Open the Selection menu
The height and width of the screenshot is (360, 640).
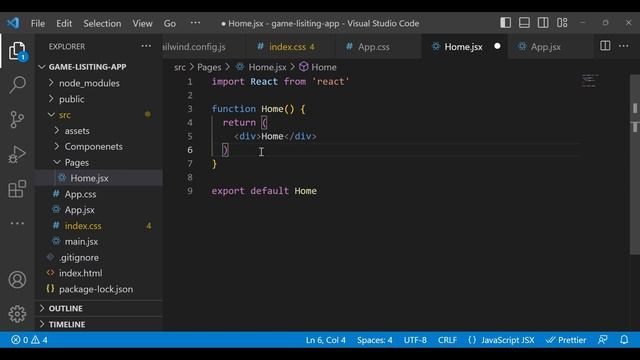click(x=102, y=23)
